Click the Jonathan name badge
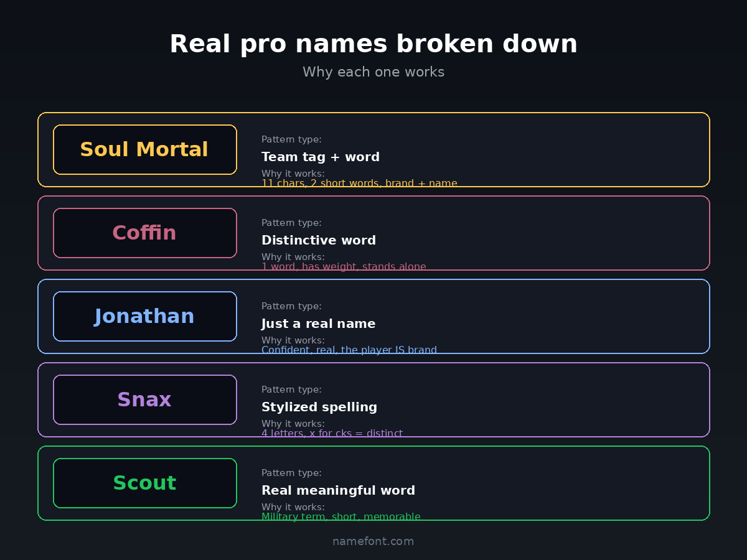The height and width of the screenshot is (560, 747). tap(144, 317)
